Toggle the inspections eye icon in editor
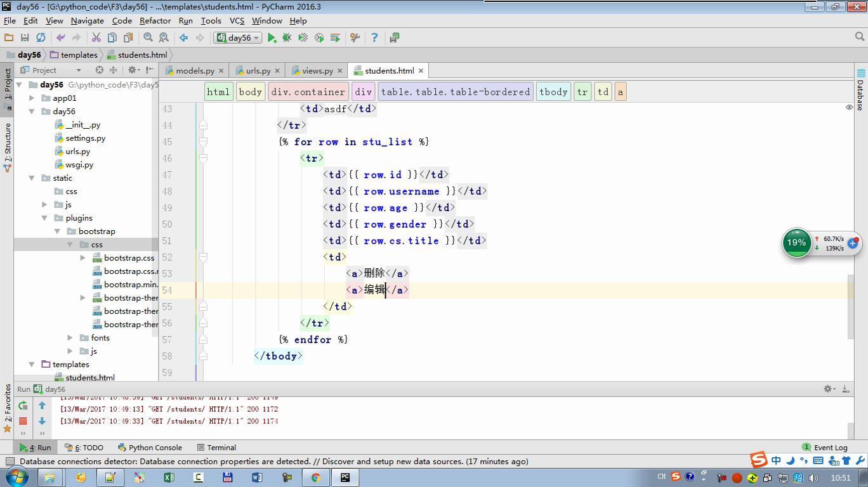 [849, 107]
